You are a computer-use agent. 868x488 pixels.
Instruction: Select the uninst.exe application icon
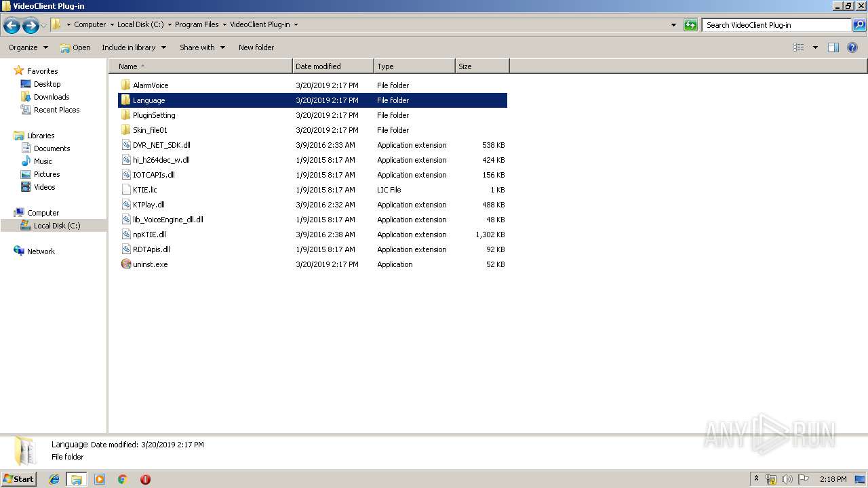(x=125, y=264)
